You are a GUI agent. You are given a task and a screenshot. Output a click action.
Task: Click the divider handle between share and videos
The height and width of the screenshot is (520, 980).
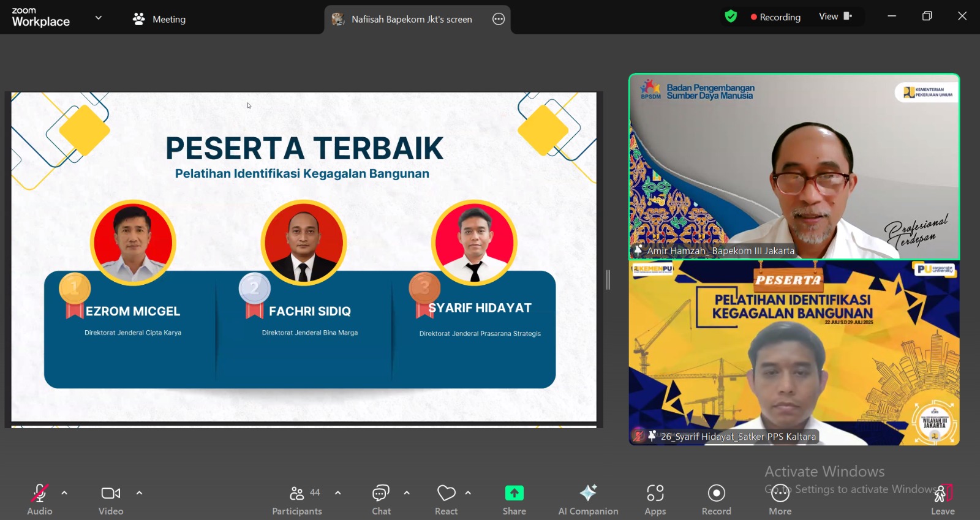tap(608, 280)
